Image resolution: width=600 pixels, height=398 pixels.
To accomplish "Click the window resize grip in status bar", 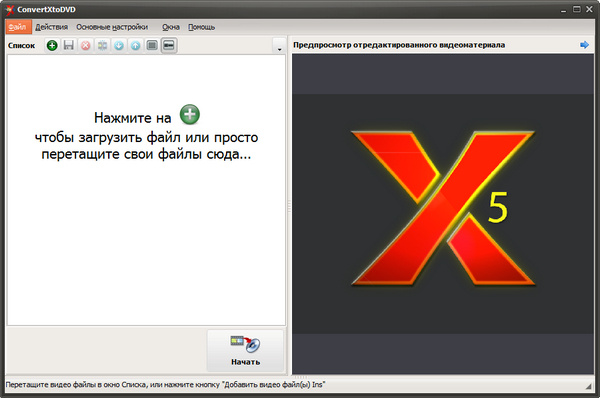I will tap(589, 387).
